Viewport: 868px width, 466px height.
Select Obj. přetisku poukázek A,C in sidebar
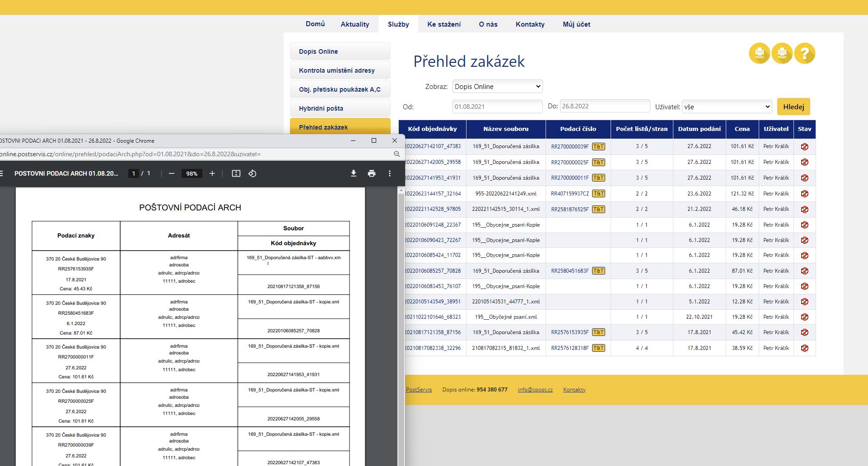(340, 89)
